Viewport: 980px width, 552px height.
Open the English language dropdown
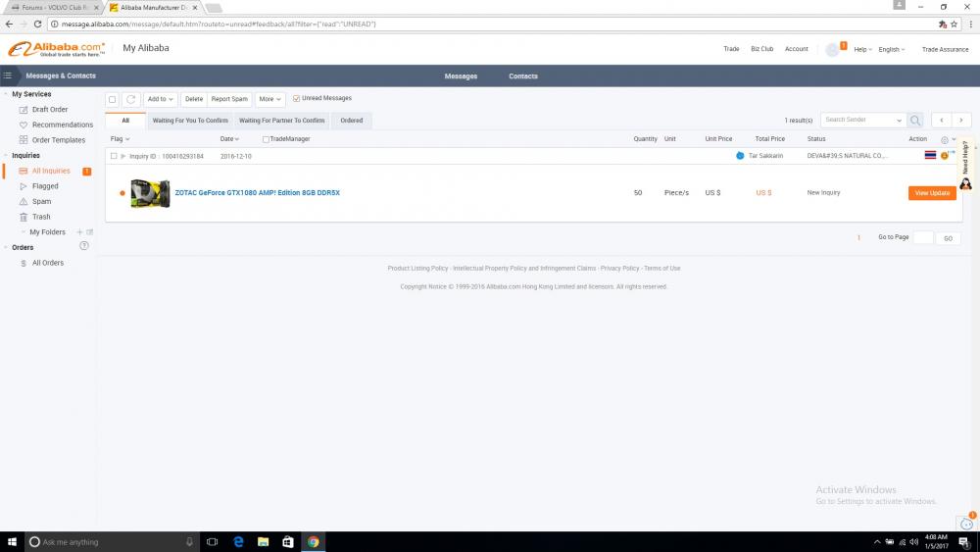(x=891, y=49)
